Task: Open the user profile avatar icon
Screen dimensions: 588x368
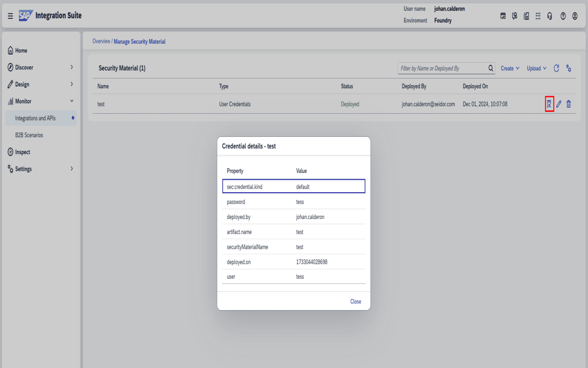Action: click(x=574, y=16)
